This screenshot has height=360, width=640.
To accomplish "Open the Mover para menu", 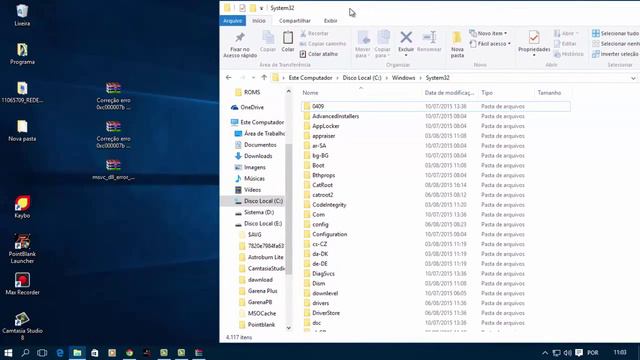I will (x=363, y=44).
